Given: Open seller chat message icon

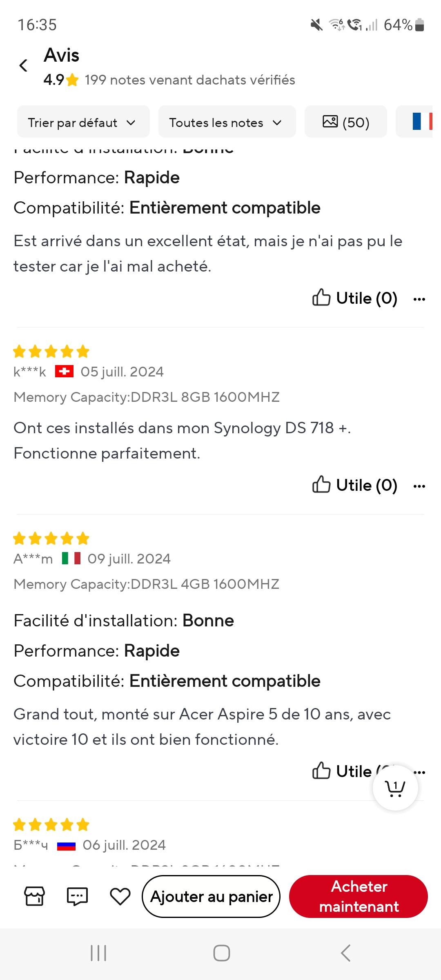Looking at the screenshot, I should [x=77, y=896].
